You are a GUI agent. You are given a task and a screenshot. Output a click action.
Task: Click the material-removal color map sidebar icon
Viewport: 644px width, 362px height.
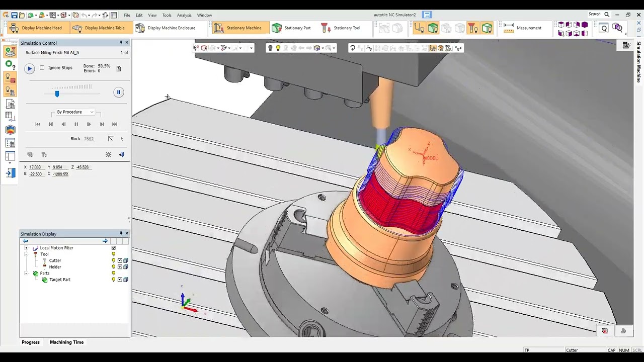(10, 130)
